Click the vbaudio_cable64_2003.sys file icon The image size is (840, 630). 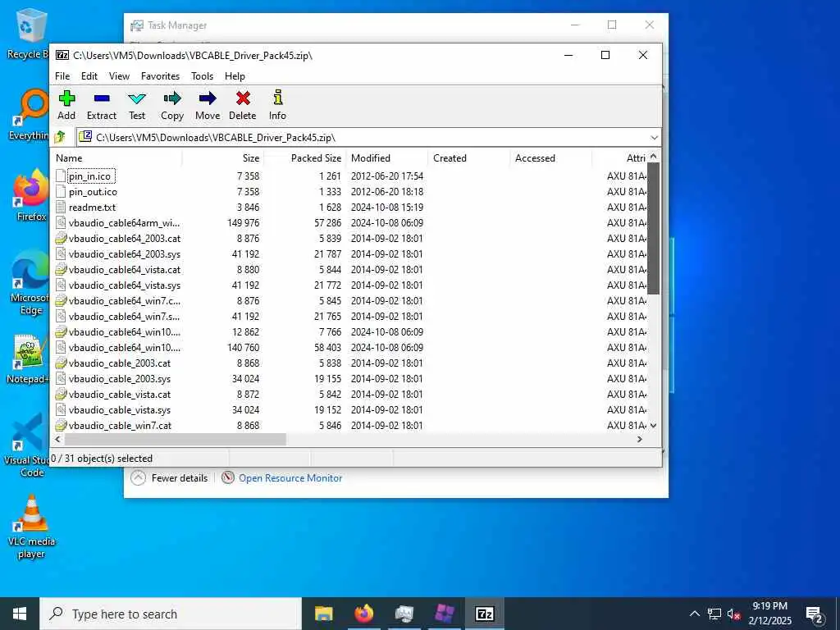(61, 254)
